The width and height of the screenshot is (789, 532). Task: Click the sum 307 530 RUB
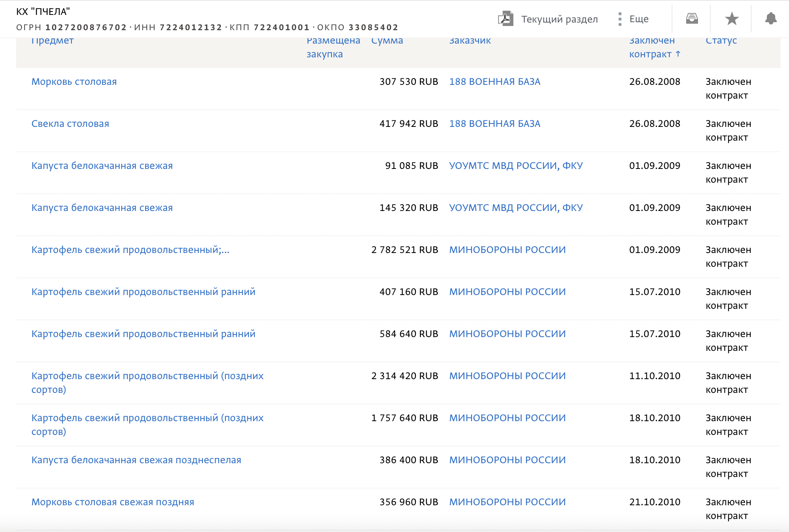pyautogui.click(x=409, y=82)
